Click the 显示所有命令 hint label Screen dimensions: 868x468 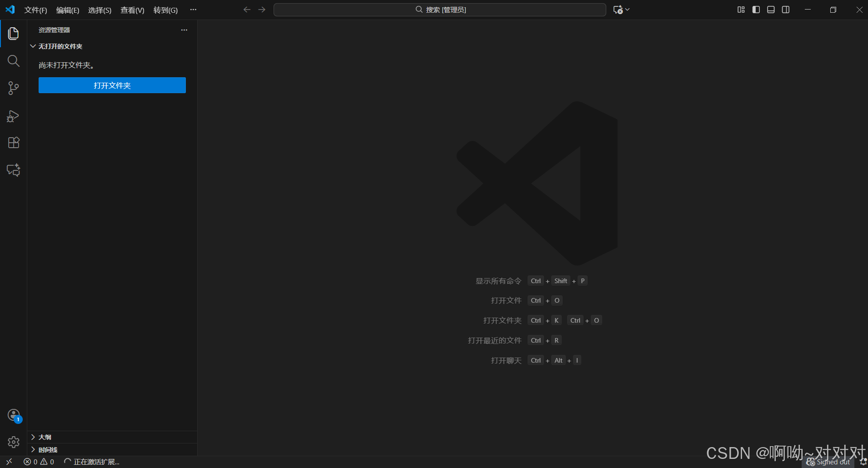pos(498,281)
